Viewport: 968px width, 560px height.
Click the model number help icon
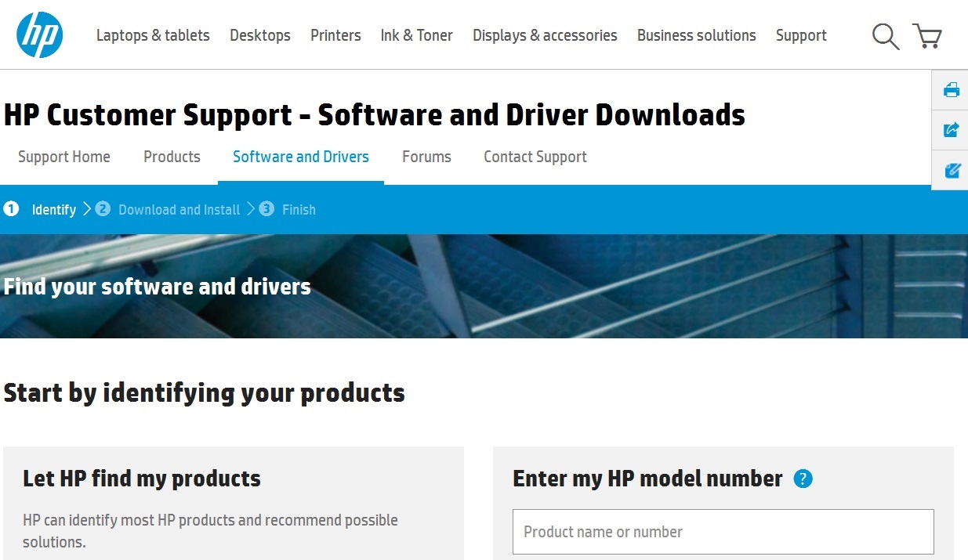point(803,479)
